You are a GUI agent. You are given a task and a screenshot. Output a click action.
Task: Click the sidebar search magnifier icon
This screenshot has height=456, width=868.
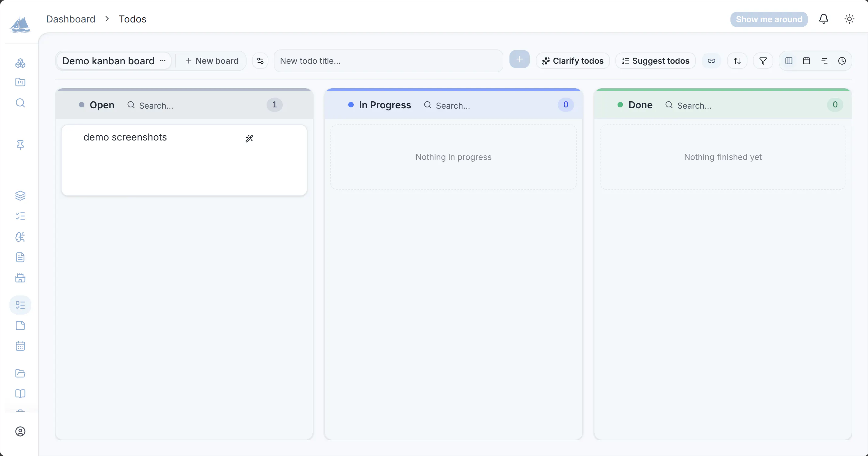pyautogui.click(x=20, y=103)
